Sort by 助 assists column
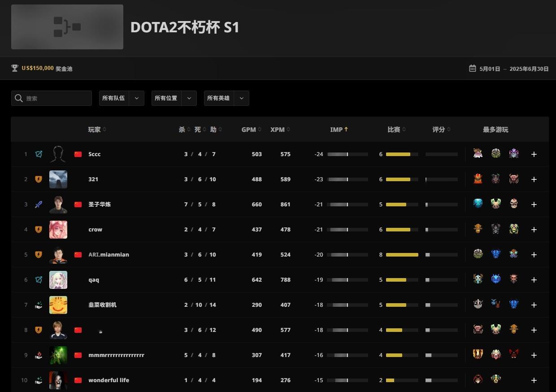Screen dimensions: 556x392 [x=216, y=129]
